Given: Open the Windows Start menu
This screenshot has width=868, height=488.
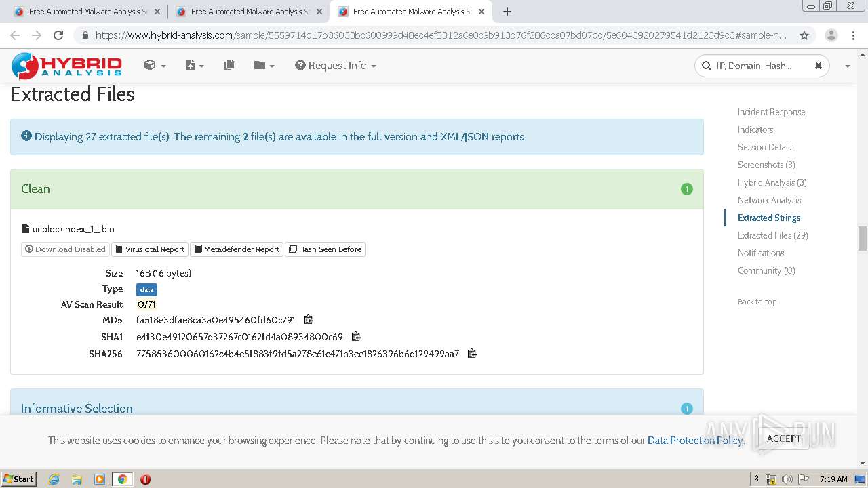Looking at the screenshot, I should (18, 479).
